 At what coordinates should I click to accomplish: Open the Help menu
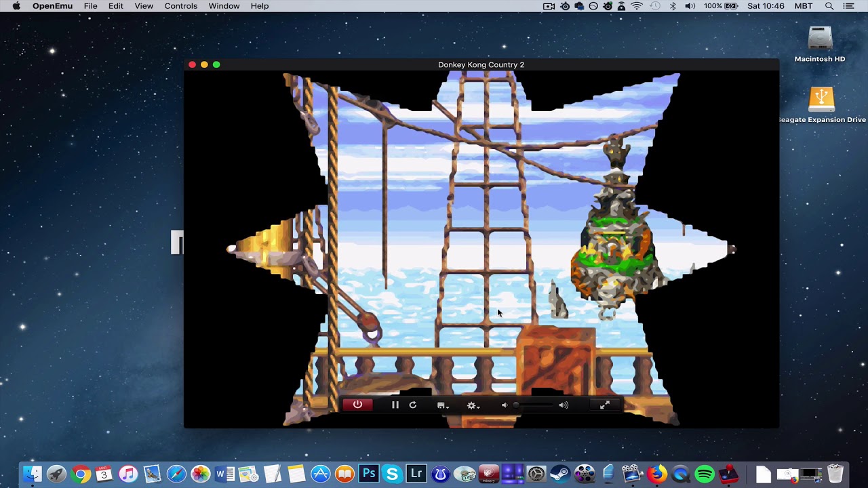260,6
